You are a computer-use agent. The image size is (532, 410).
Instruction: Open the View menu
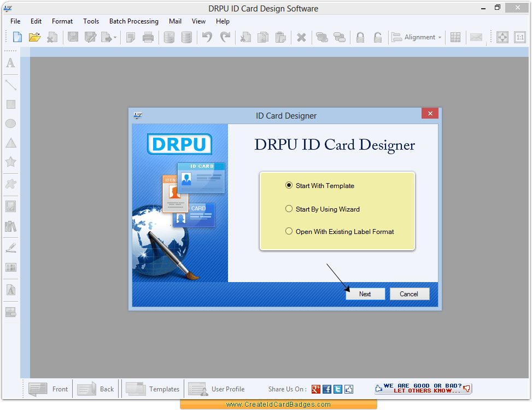point(198,21)
